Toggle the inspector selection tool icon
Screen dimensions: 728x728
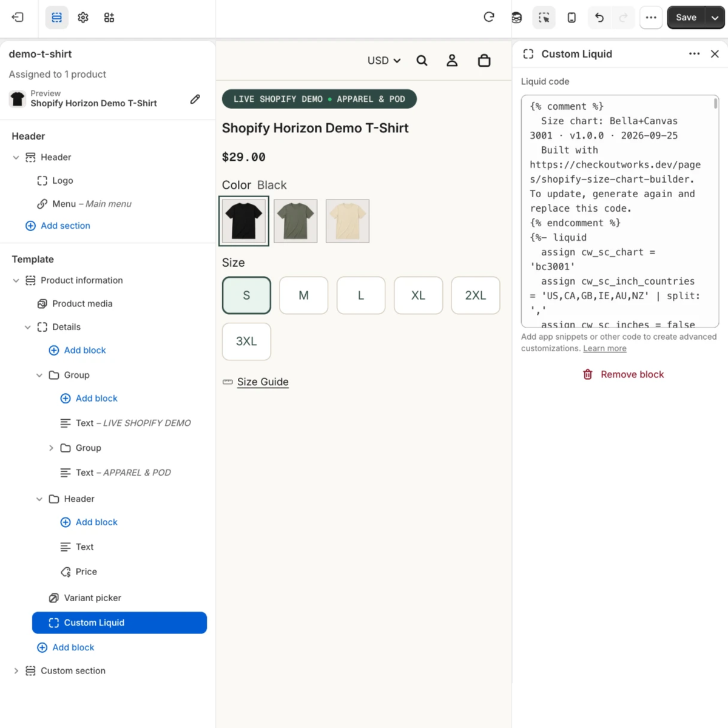coord(544,18)
